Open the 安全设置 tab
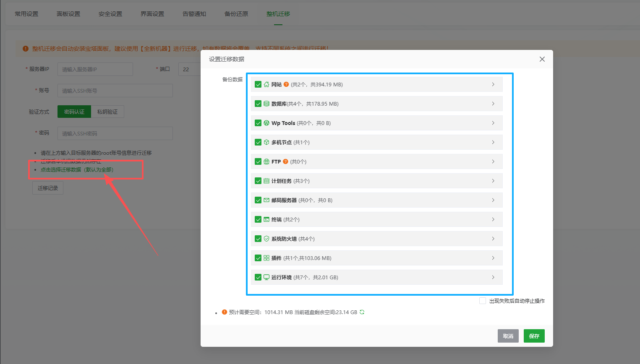This screenshot has height=364, width=640. point(110,14)
